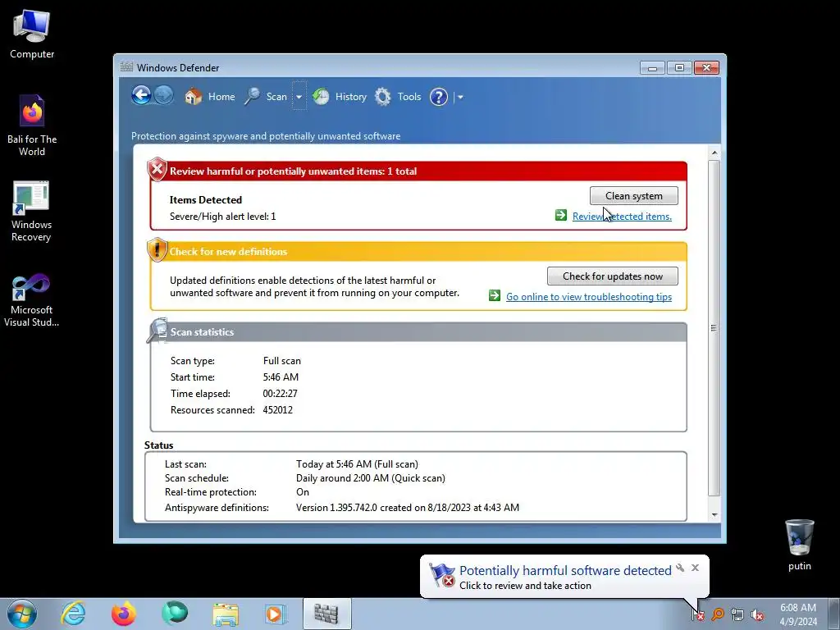The image size is (840, 630).
Task: Click green arrow beside troubleshooting tips link
Action: pyautogui.click(x=495, y=295)
